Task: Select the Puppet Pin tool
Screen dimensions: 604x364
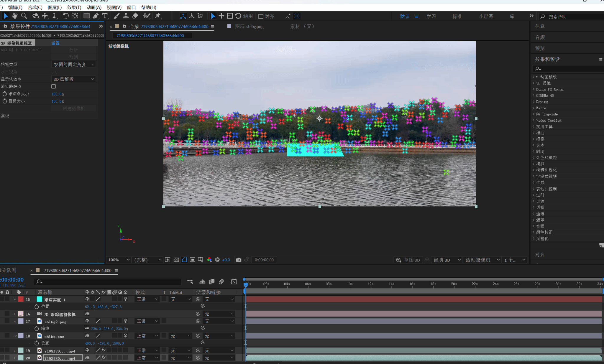Action: point(158,16)
